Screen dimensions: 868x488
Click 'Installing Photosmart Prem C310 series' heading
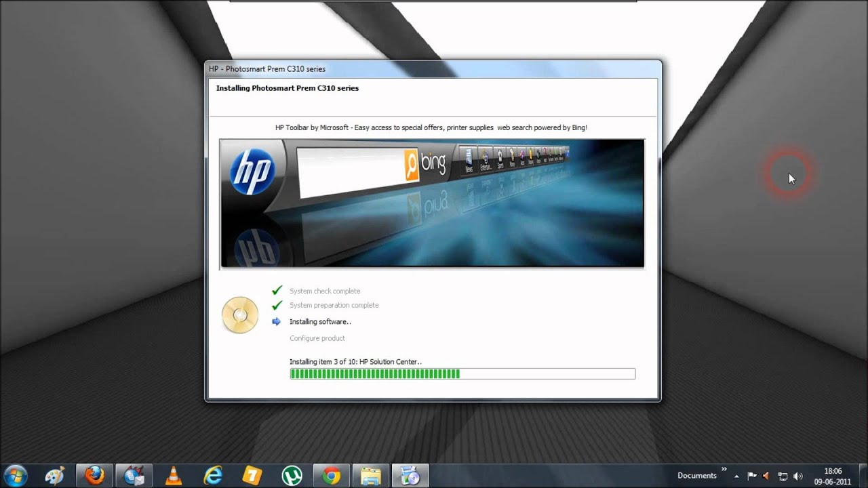point(288,88)
